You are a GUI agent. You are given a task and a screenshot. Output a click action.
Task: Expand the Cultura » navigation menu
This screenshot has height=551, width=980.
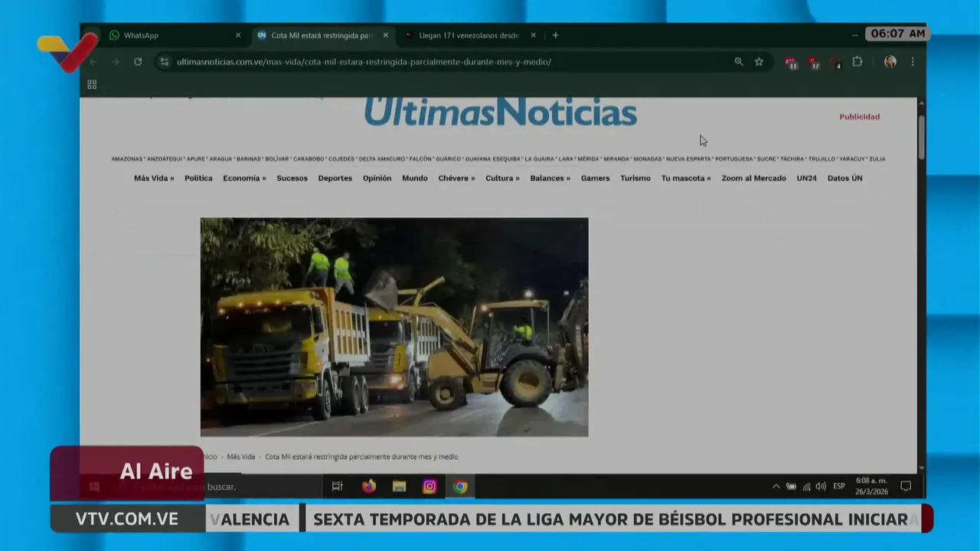pos(502,178)
